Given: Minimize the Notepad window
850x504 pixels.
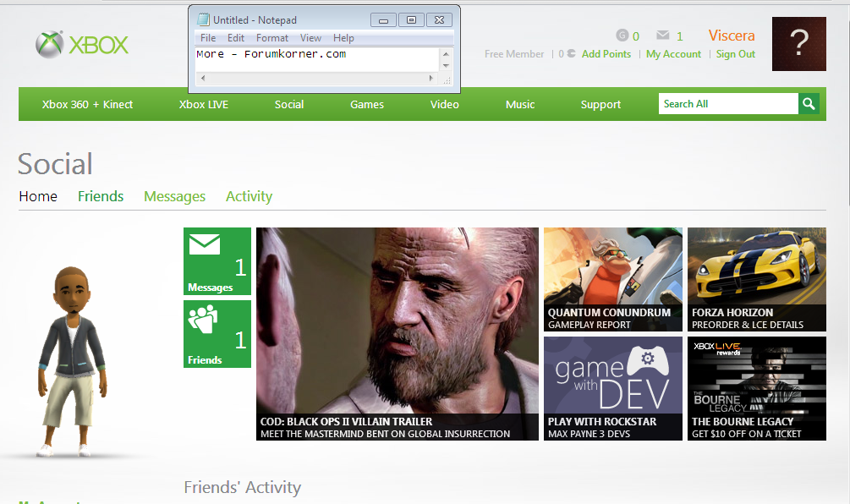Looking at the screenshot, I should [383, 20].
